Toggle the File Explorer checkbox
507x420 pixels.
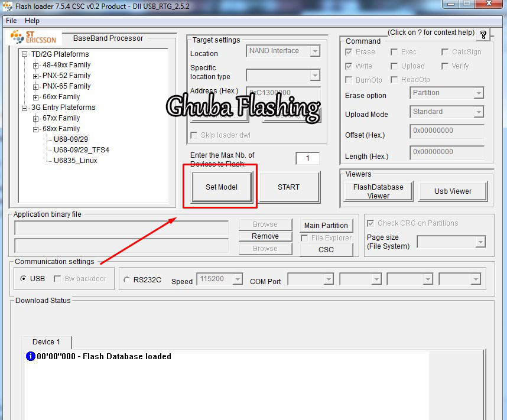[304, 238]
